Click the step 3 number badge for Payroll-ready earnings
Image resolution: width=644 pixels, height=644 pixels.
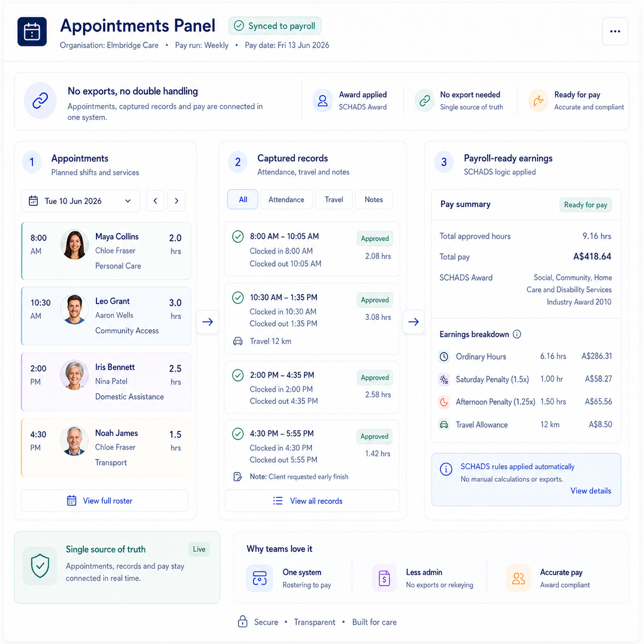(444, 162)
